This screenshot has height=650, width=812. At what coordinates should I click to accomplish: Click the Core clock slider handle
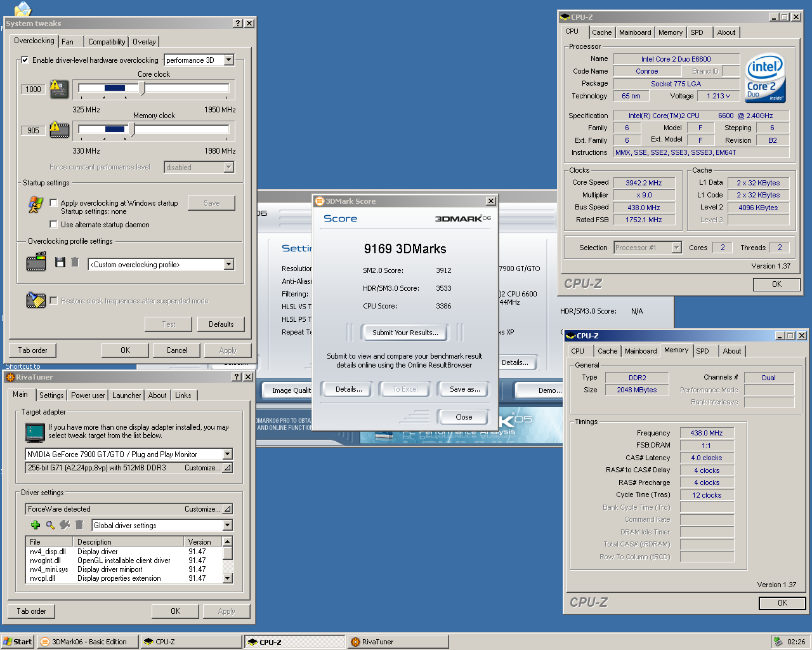tap(142, 88)
